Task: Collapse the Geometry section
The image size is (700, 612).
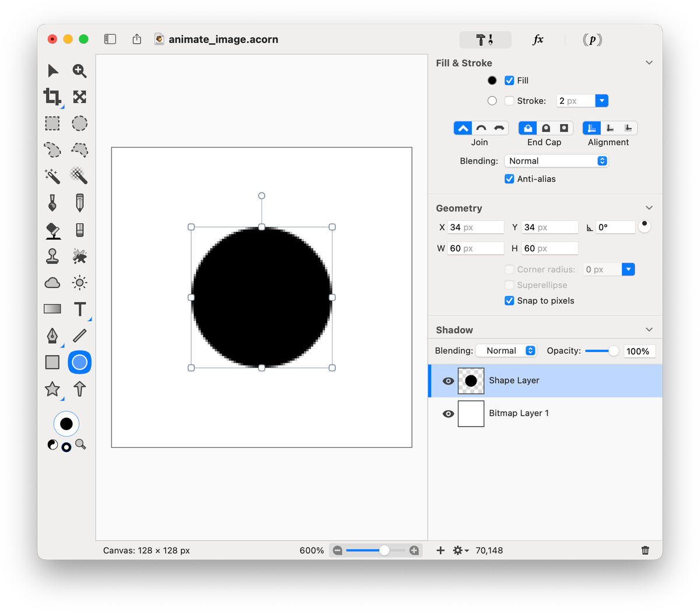Action: 649,208
